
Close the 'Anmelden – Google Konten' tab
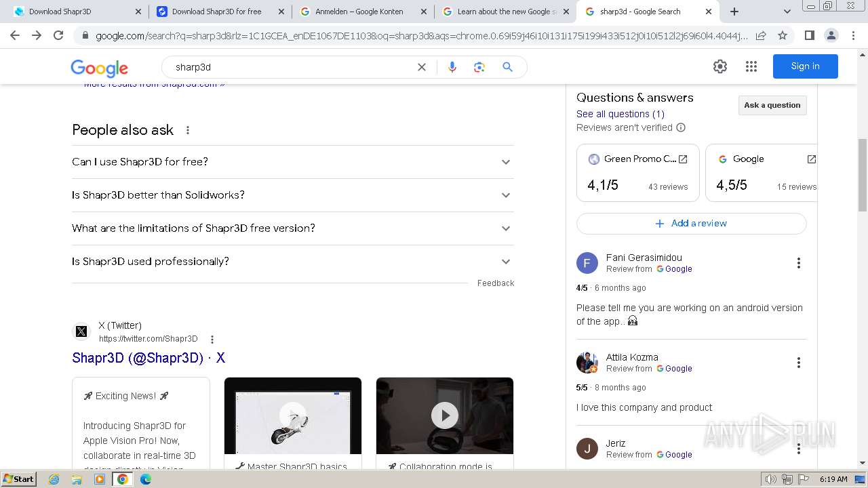pyautogui.click(x=424, y=12)
